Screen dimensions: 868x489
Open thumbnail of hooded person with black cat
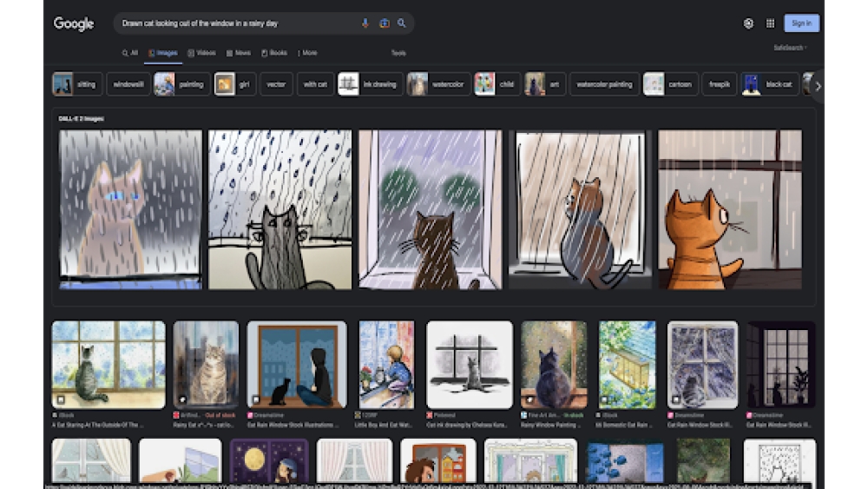point(297,365)
